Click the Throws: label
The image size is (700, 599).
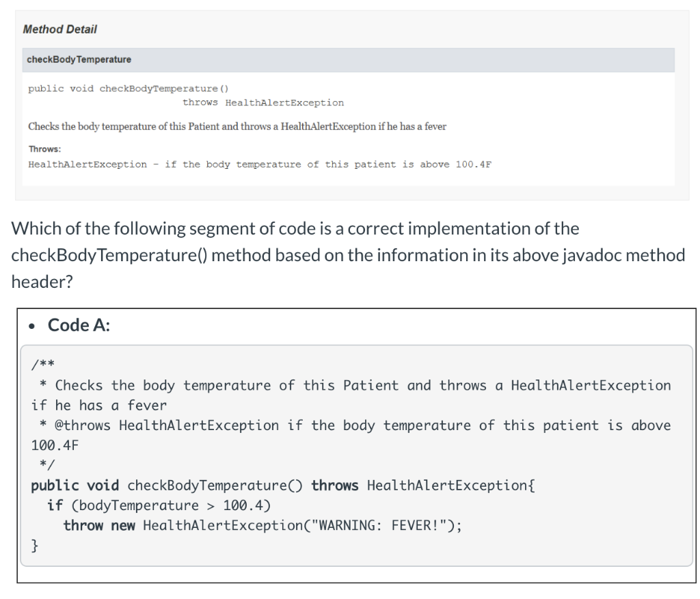click(44, 148)
